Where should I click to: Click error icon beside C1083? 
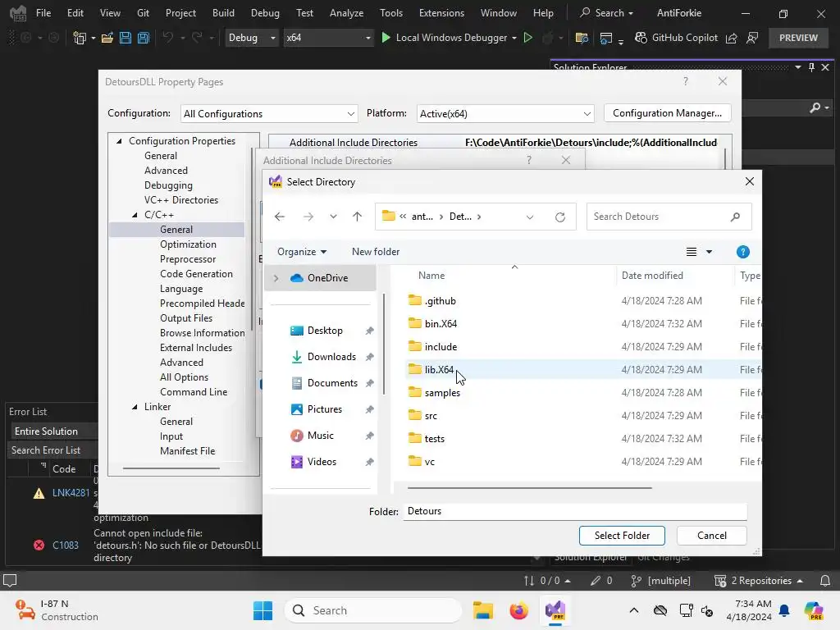point(39,546)
